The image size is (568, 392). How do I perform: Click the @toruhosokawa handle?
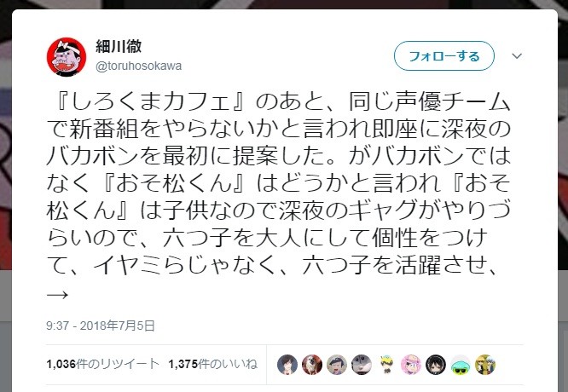(x=138, y=66)
